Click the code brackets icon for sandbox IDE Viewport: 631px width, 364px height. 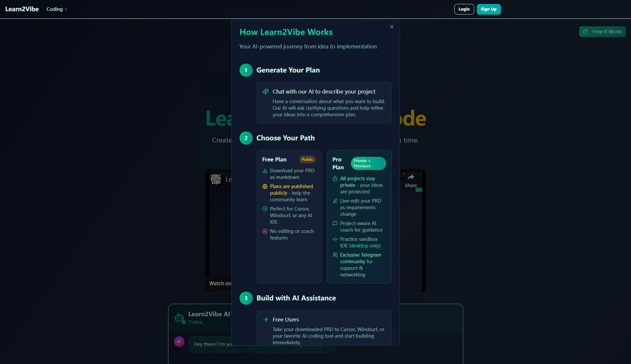[x=335, y=239]
